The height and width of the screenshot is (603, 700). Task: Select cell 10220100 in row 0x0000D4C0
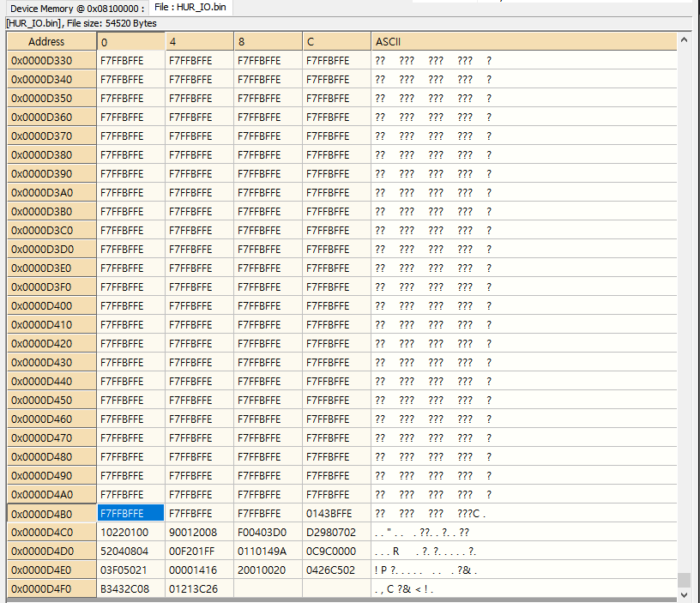click(130, 532)
